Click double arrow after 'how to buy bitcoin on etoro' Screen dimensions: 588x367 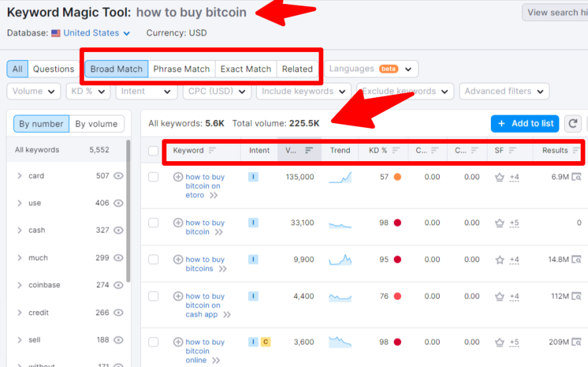(214, 195)
